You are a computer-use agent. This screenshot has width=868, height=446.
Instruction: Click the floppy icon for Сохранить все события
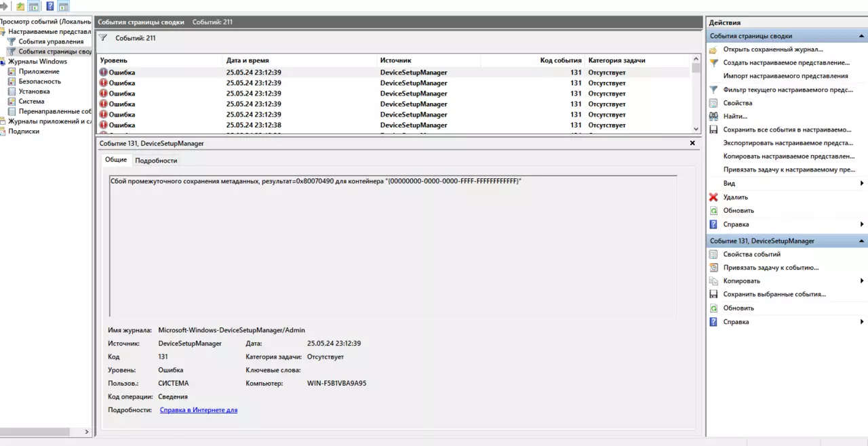pyautogui.click(x=713, y=129)
